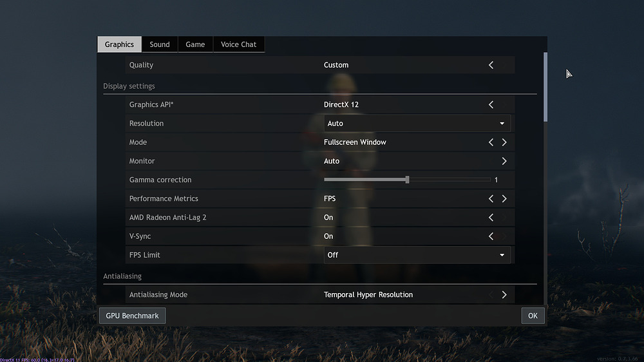This screenshot has height=362, width=644.
Task: Open the Resolution dropdown
Action: 417,123
